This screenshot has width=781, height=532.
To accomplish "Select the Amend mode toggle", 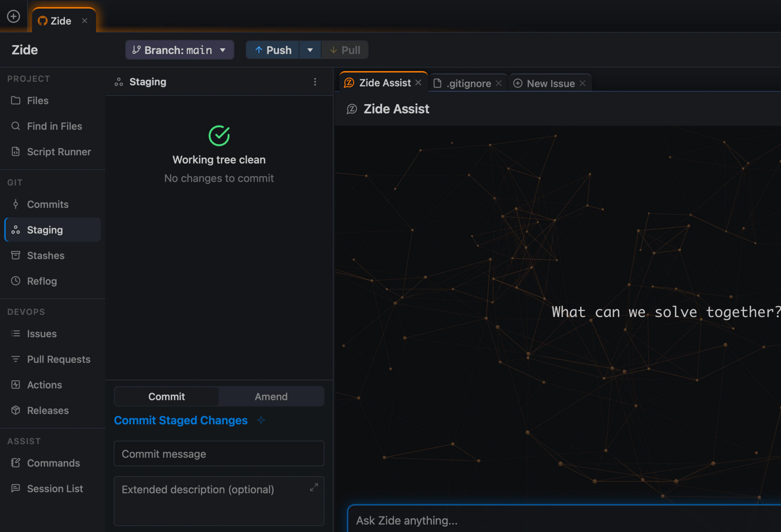I will coord(271,396).
